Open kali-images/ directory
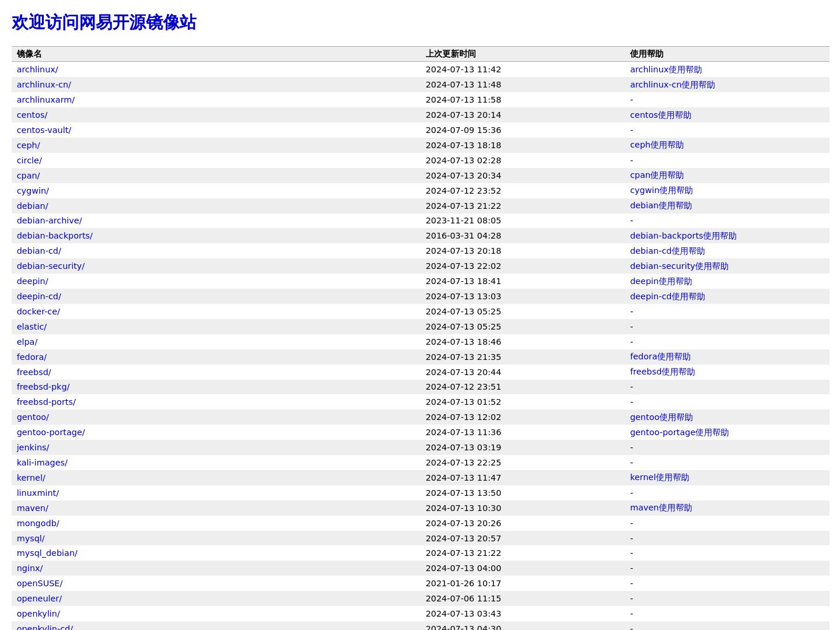The width and height of the screenshot is (840, 630). 42,463
